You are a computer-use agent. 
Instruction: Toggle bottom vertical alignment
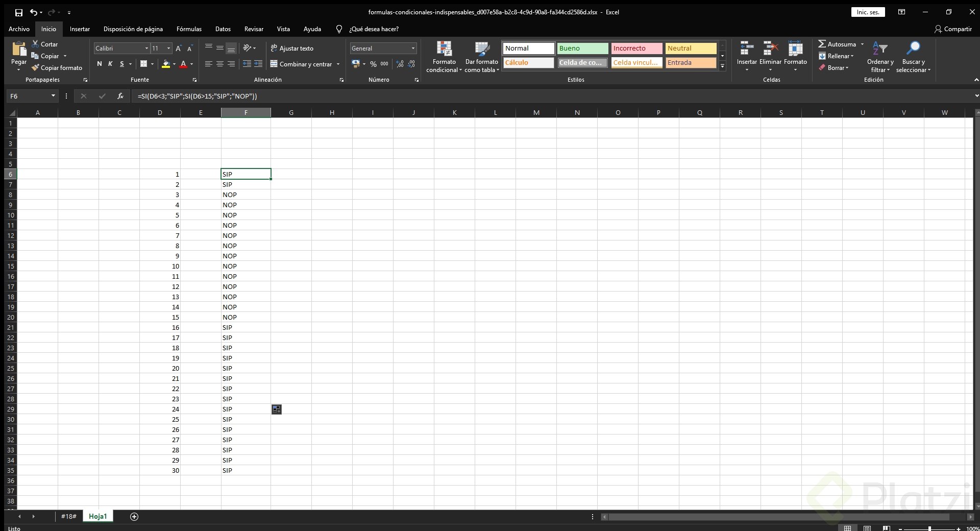[x=231, y=48]
